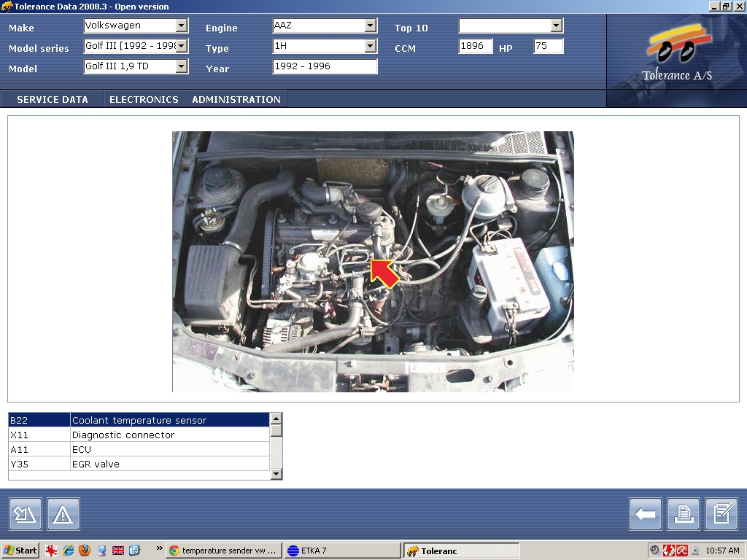Click the pointer arrow icon at bottom left

pyautogui.click(x=26, y=514)
